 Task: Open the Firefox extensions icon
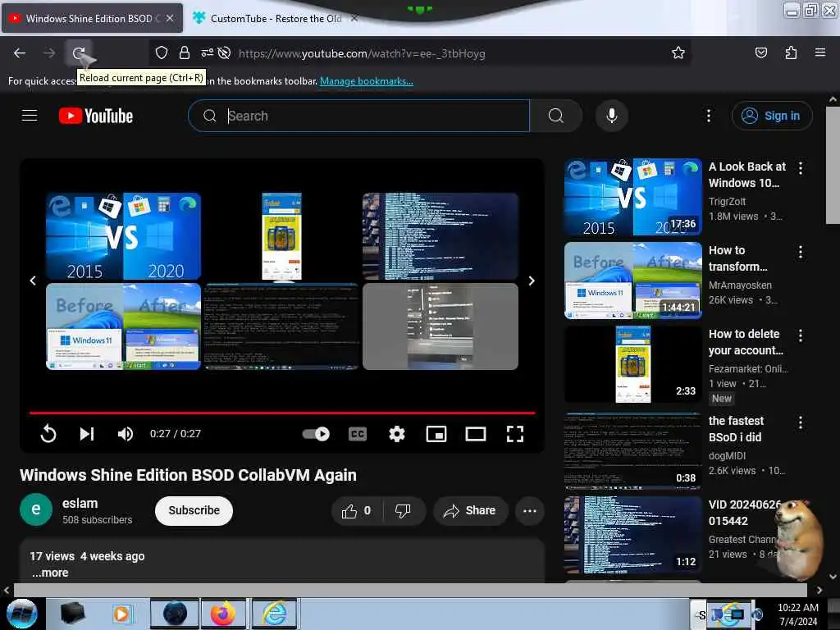point(791,52)
